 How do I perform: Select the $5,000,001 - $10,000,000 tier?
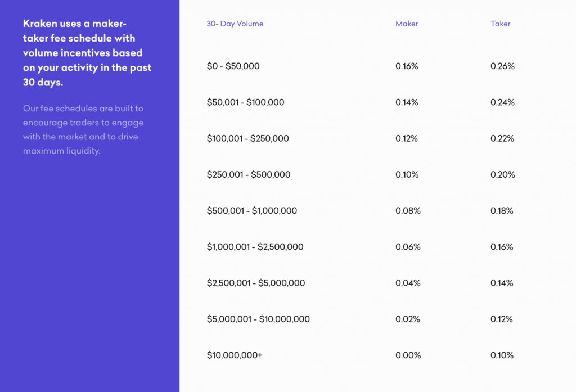tap(258, 319)
